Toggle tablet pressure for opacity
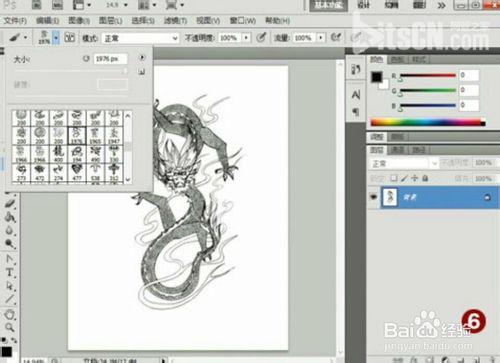This screenshot has height=363, width=500. tap(261, 37)
